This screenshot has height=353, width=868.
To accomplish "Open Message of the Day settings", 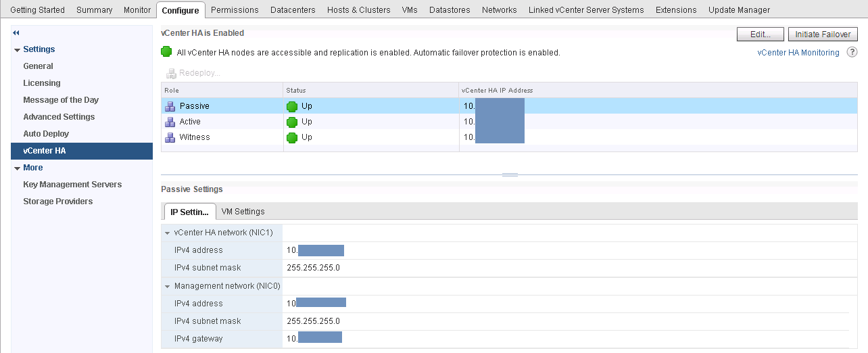I will (x=61, y=100).
